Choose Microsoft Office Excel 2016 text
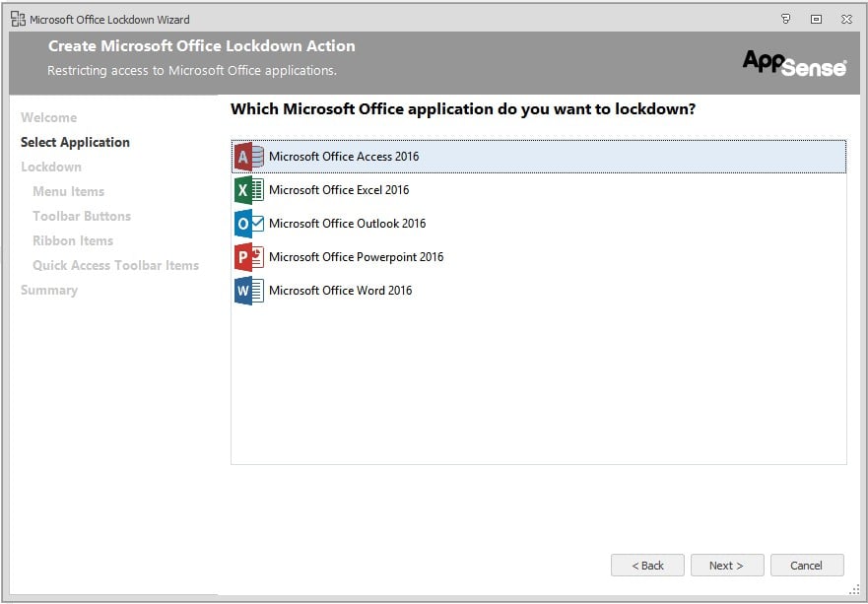 339,190
